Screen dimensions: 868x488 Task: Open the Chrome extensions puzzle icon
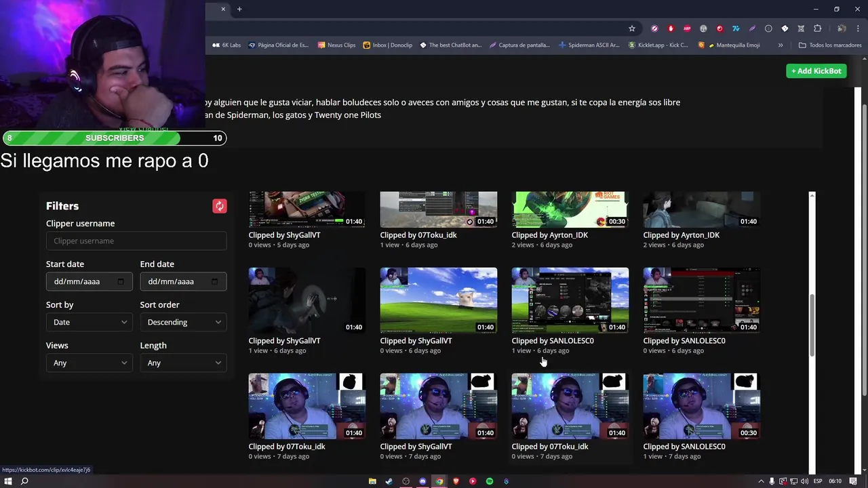click(817, 28)
